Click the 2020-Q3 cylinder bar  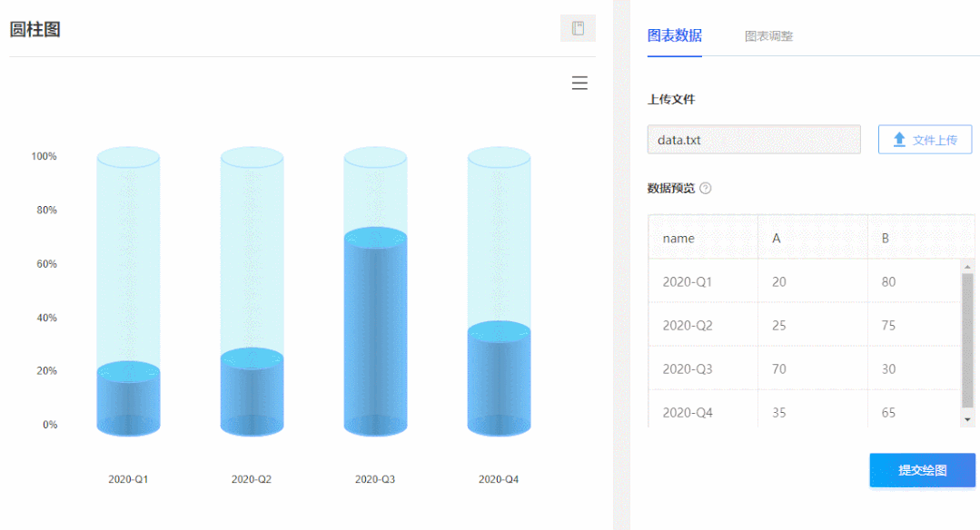tap(376, 331)
